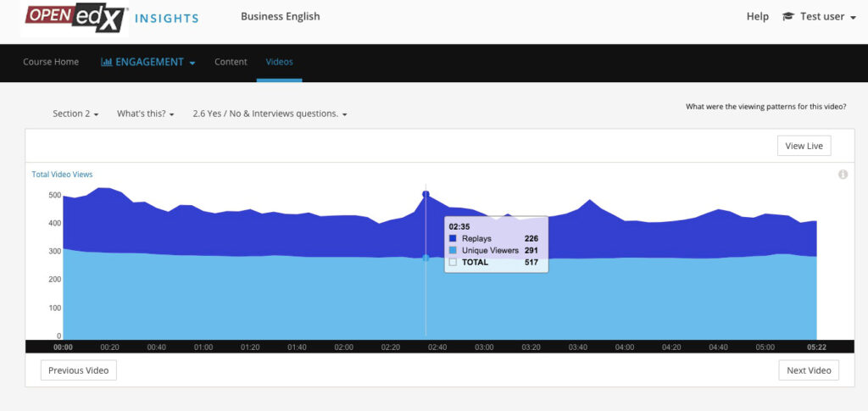Image resolution: width=868 pixels, height=411 pixels.
Task: Click the 02:35 tooltip timestamp
Action: click(x=459, y=227)
